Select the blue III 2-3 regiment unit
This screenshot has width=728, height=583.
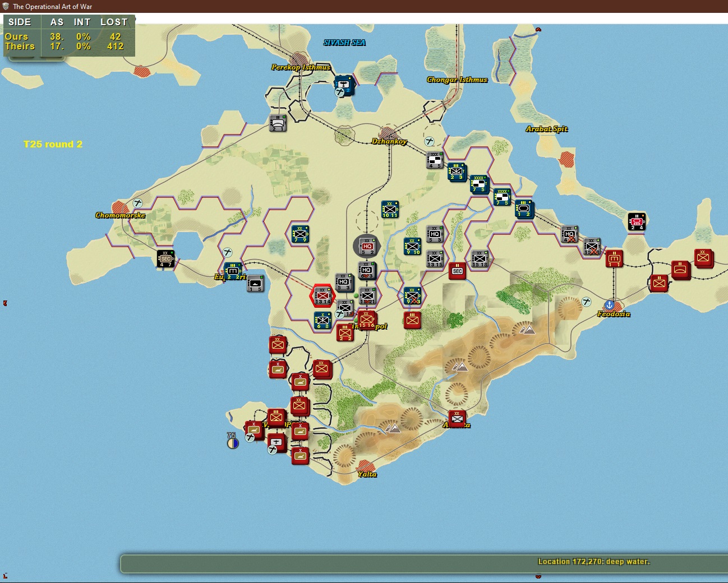pos(457,172)
